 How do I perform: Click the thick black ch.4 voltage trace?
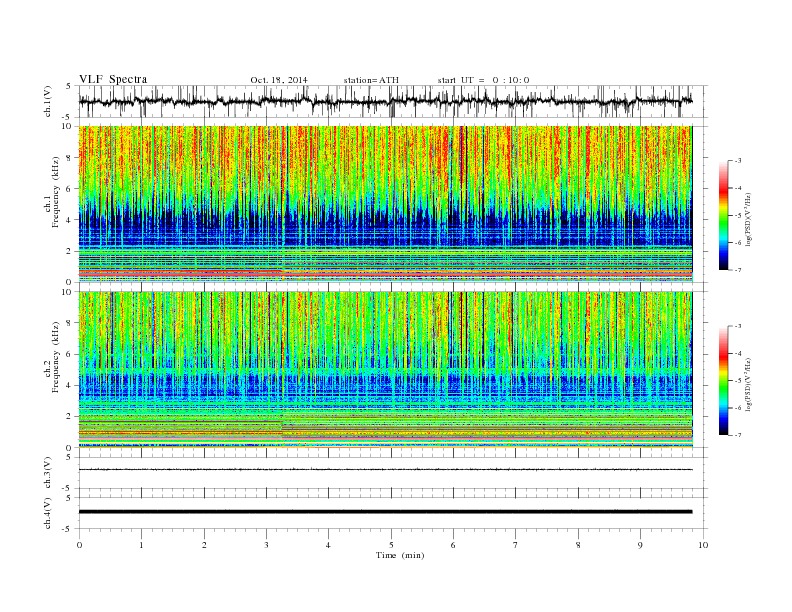tap(385, 512)
